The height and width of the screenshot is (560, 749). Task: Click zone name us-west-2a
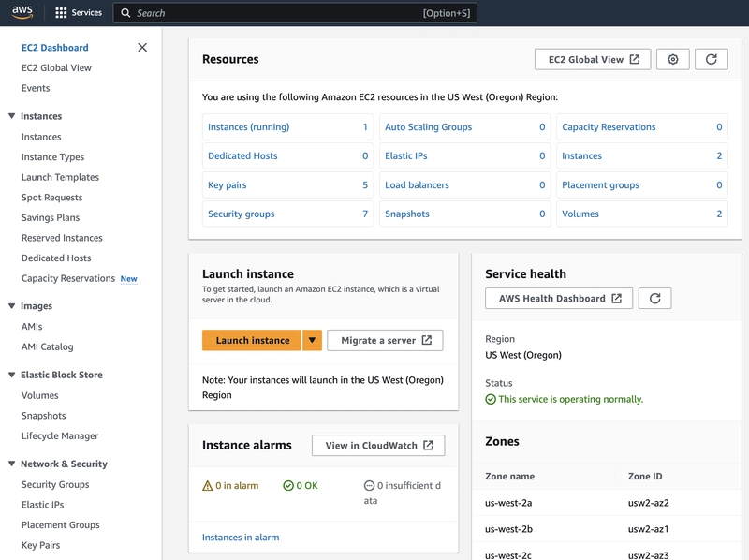point(508,503)
